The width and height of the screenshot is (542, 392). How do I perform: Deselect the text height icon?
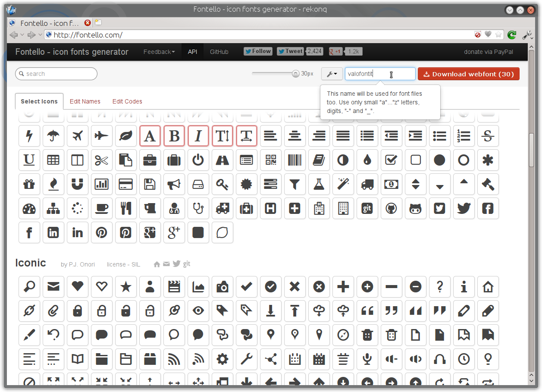[222, 136]
